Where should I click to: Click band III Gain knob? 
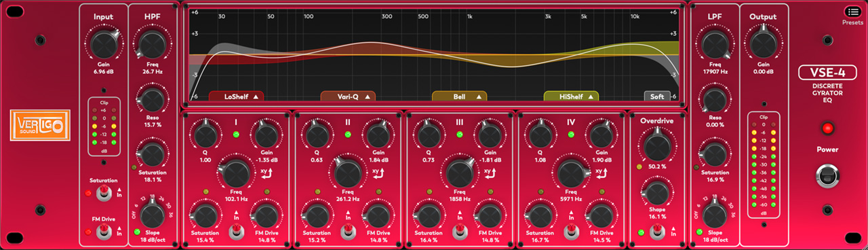pyautogui.click(x=490, y=136)
